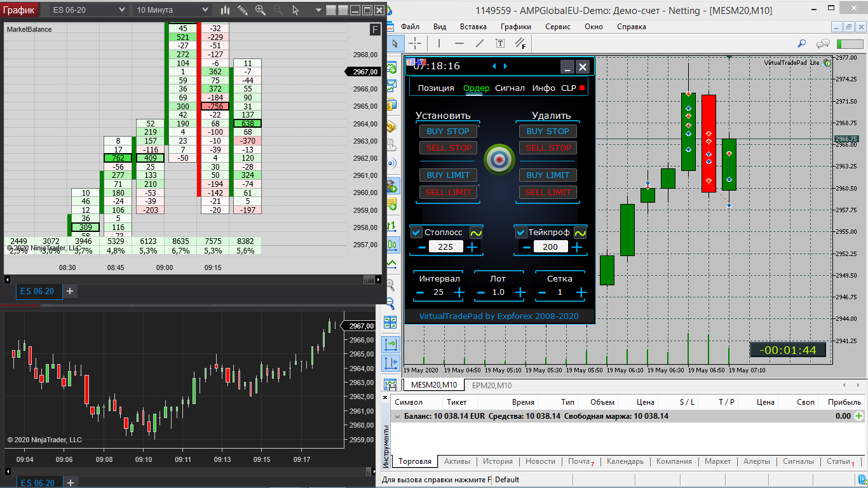Toggle the Стоплосс checkbox
This screenshot has height=488, width=868.
[416, 233]
